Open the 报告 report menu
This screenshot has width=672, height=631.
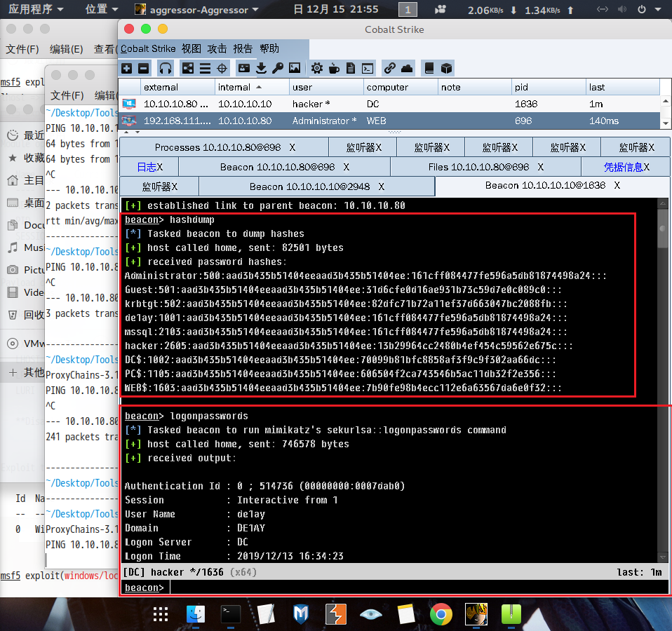coord(243,48)
